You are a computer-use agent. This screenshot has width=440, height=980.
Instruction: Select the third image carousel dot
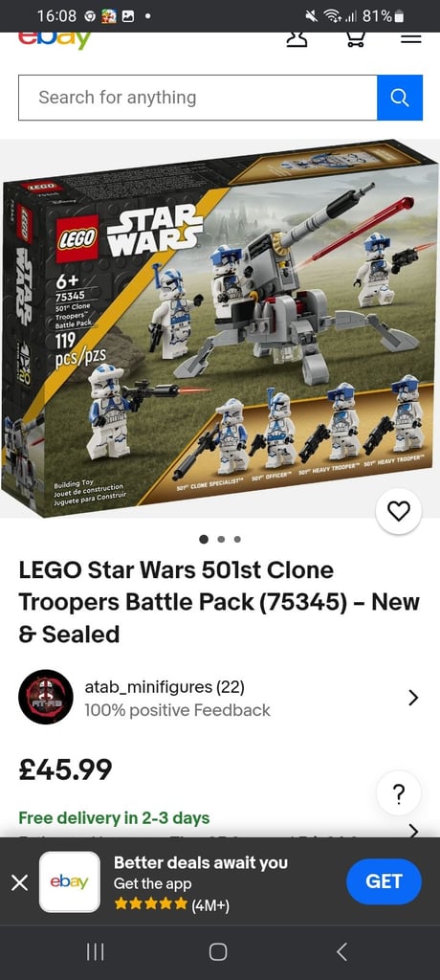tap(237, 540)
